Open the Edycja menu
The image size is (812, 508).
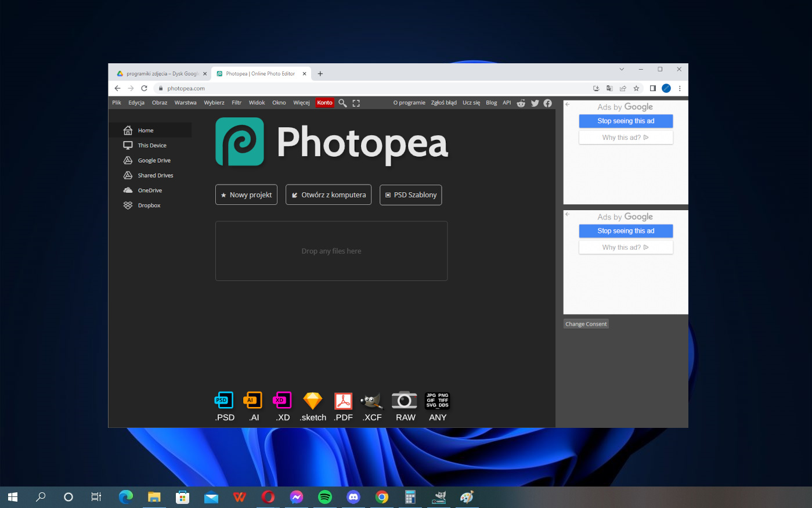pos(136,103)
